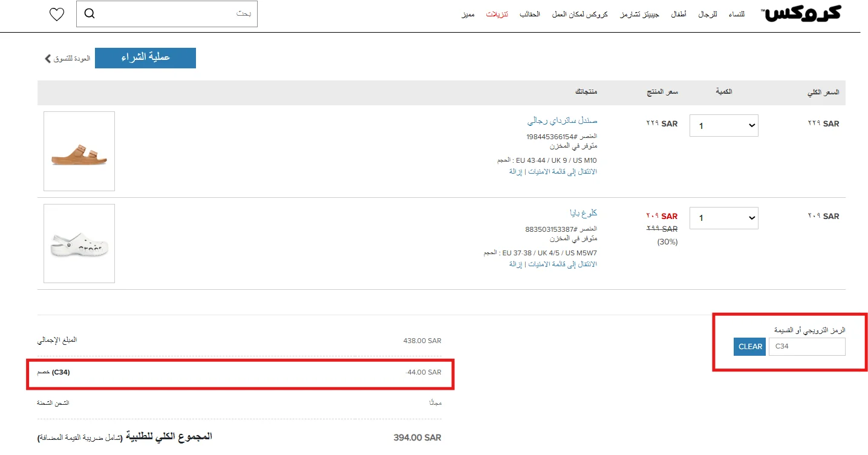Image resolution: width=868 pixels, height=455 pixels.
Task: Click the 394.00 SAR order total
Action: click(x=417, y=437)
